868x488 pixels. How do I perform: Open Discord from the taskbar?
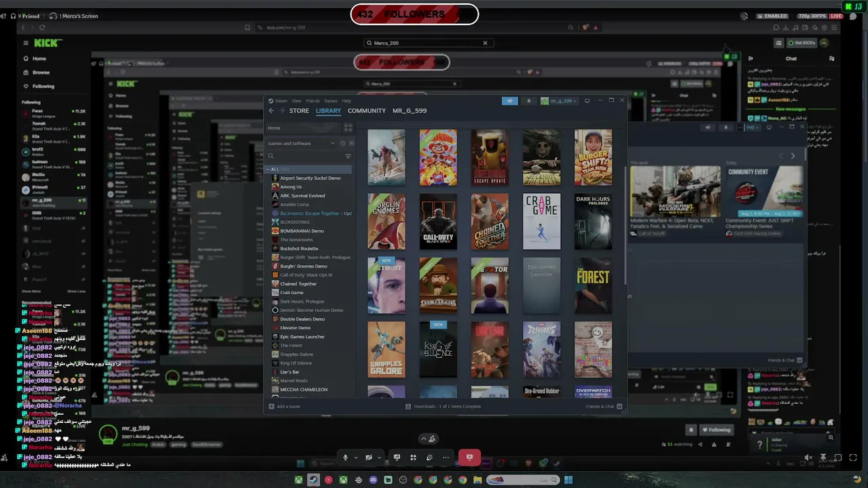point(373,480)
